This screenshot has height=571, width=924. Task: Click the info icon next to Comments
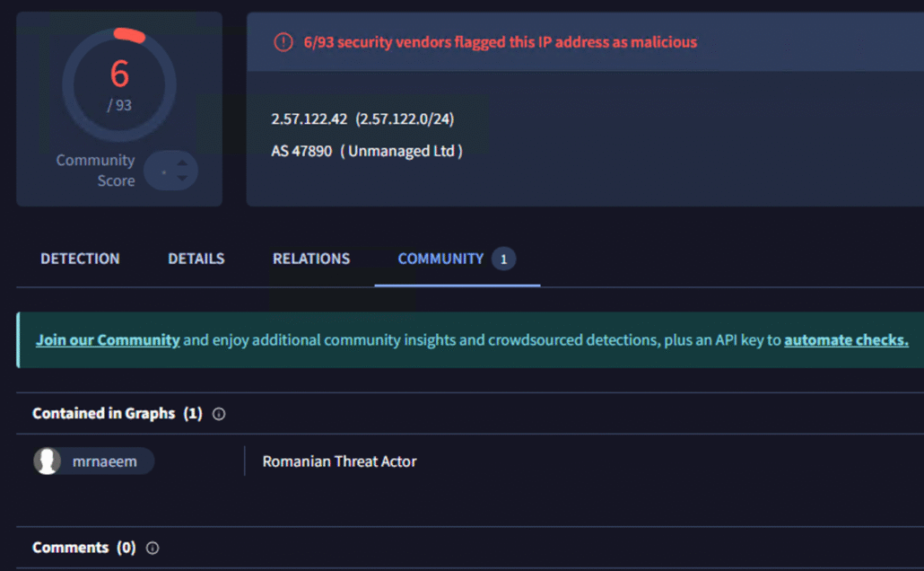tap(153, 548)
